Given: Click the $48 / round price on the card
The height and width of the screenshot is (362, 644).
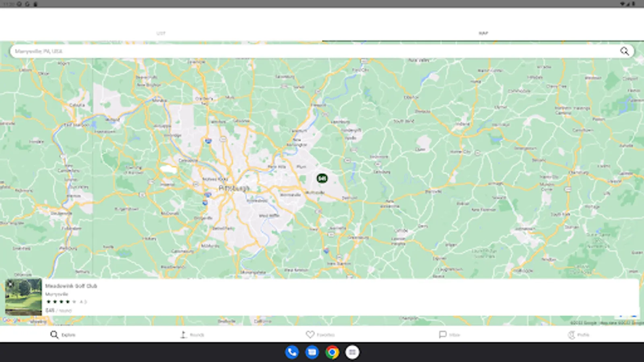Looking at the screenshot, I should click(58, 310).
